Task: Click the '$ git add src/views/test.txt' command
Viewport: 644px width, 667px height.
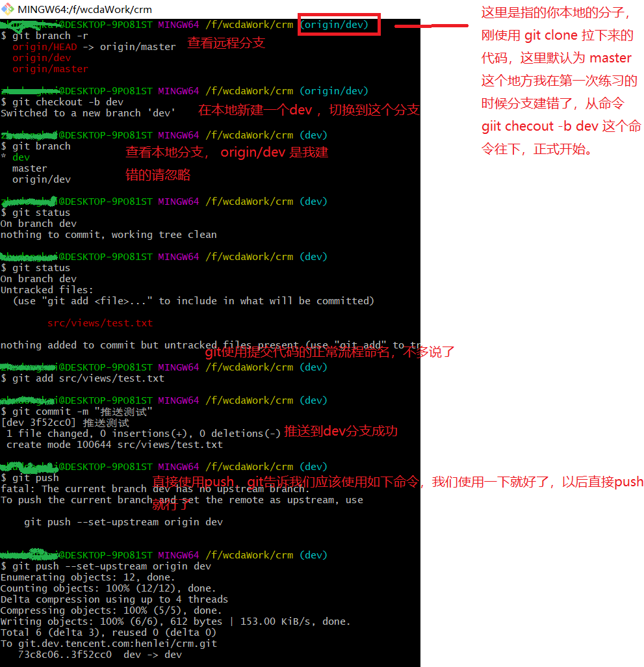Action: pos(83,378)
